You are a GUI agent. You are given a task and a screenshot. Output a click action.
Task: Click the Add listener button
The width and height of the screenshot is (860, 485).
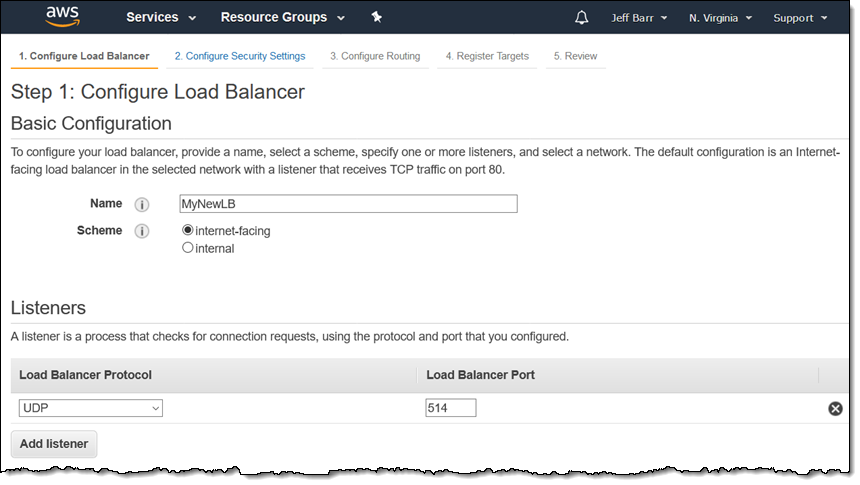click(x=54, y=444)
